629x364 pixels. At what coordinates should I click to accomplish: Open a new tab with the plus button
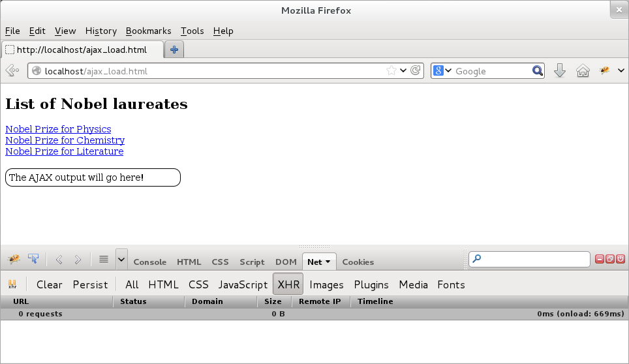pos(174,50)
